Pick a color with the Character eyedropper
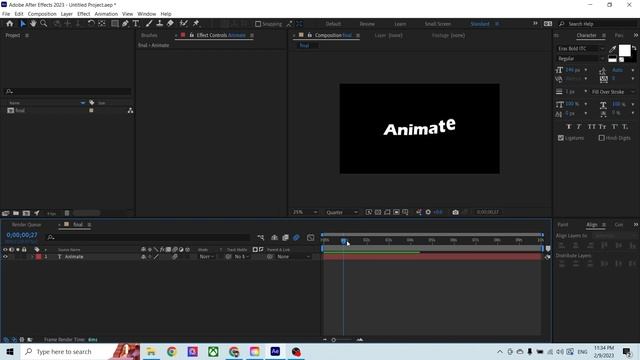The image size is (640, 360). pos(613,49)
